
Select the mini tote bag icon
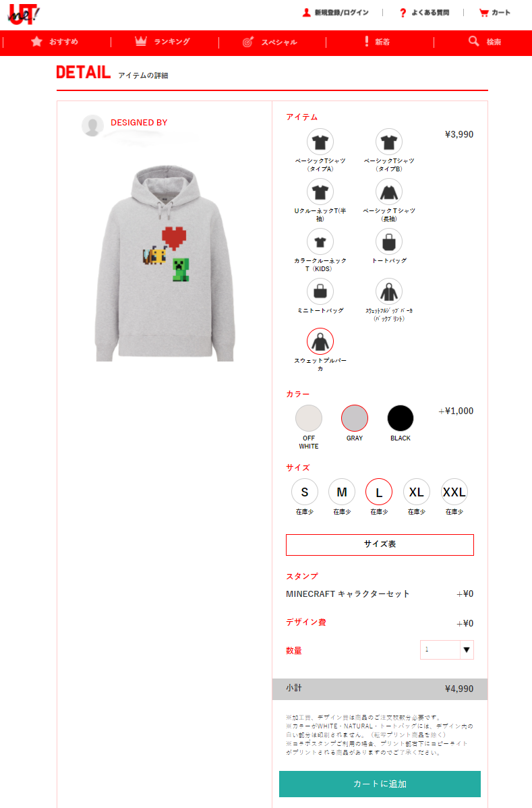320,291
